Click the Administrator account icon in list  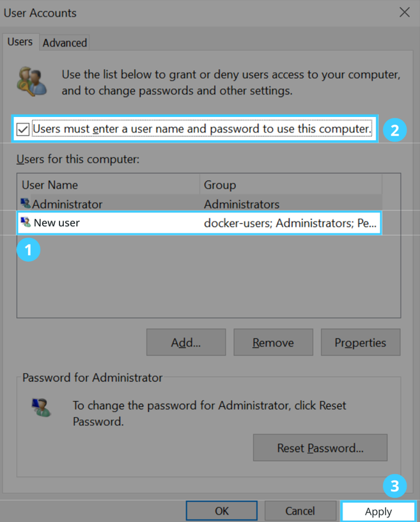tap(26, 204)
